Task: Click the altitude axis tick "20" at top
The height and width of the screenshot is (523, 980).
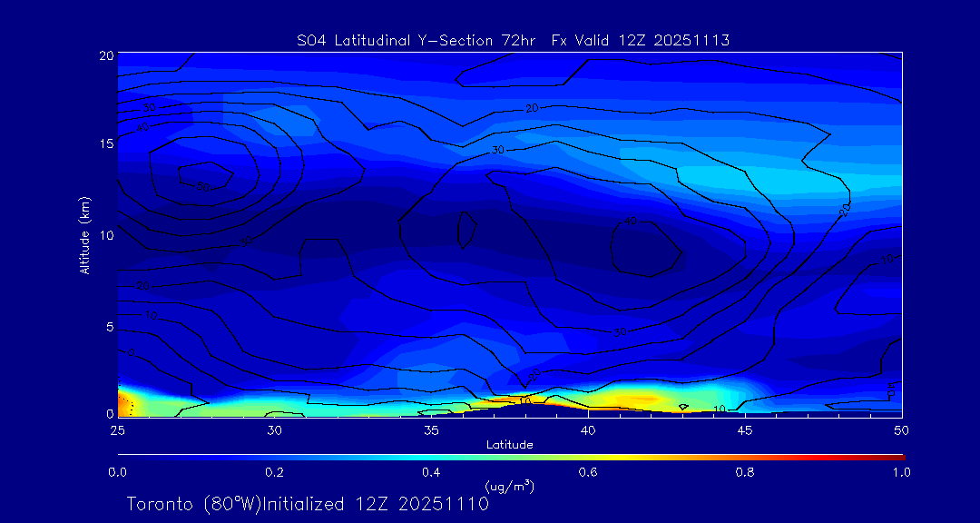Action: [106, 55]
